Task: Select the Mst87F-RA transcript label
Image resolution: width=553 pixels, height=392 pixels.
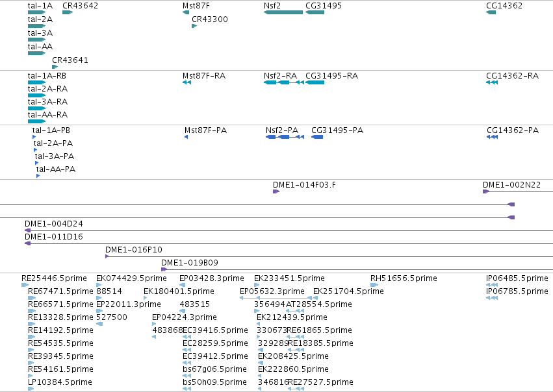Action: 204,76
